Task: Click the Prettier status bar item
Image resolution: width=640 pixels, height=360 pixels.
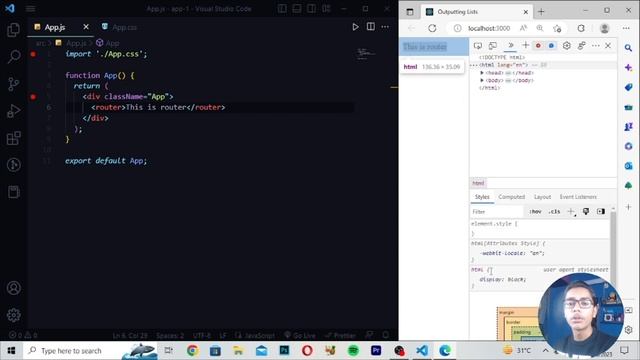Action: click(340, 335)
